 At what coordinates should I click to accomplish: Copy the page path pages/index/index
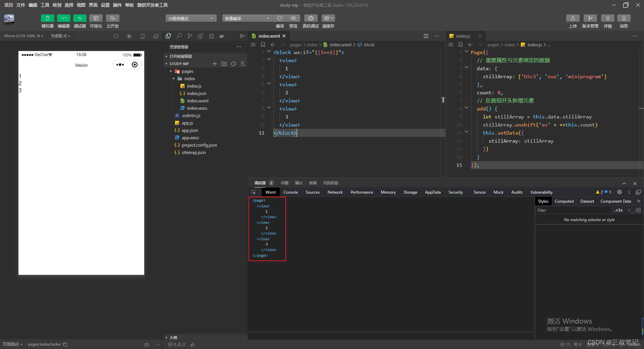click(x=65, y=345)
